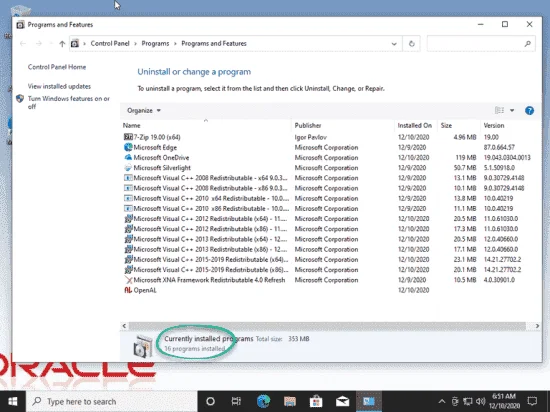Select the Microsoft Silverlight entry
550x412 pixels.
coord(162,168)
